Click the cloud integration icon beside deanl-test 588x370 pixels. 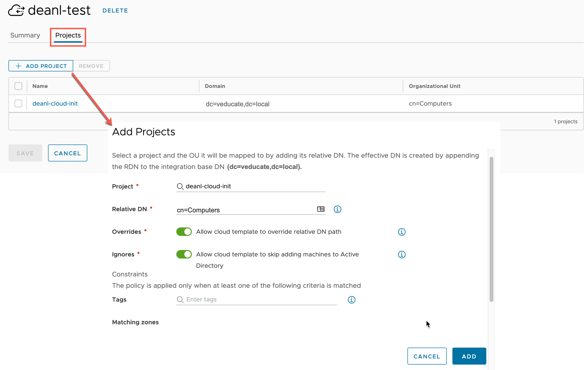[16, 10]
